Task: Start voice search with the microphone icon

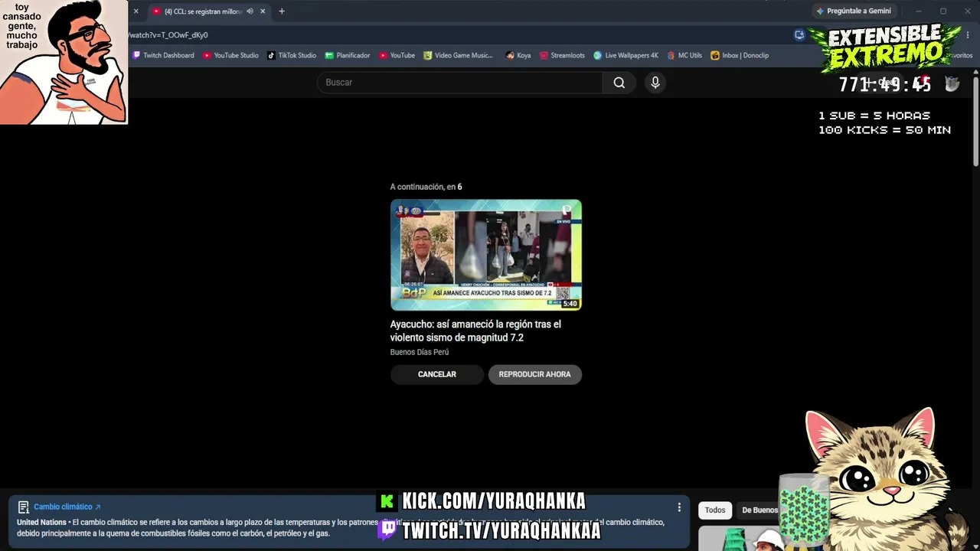Action: 655,83
